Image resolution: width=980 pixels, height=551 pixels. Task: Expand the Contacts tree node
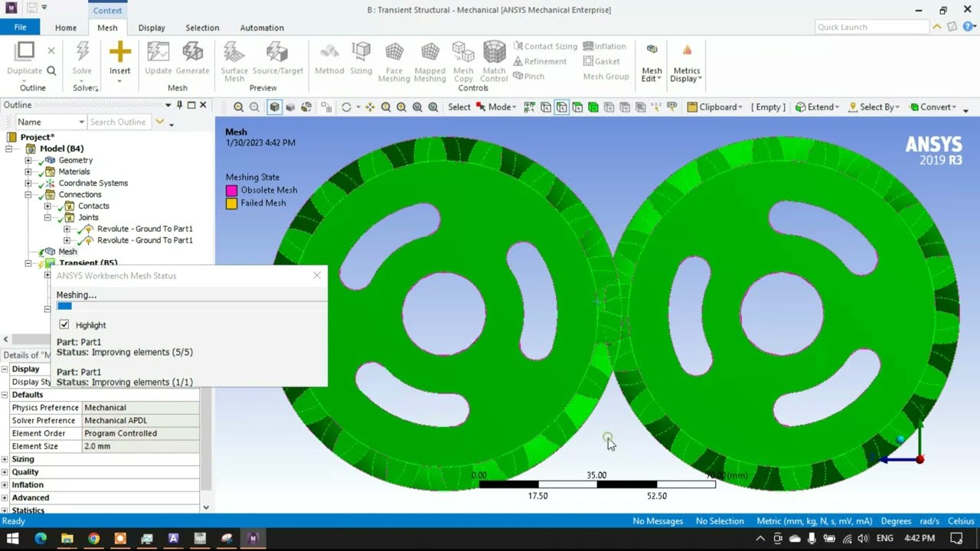click(47, 206)
